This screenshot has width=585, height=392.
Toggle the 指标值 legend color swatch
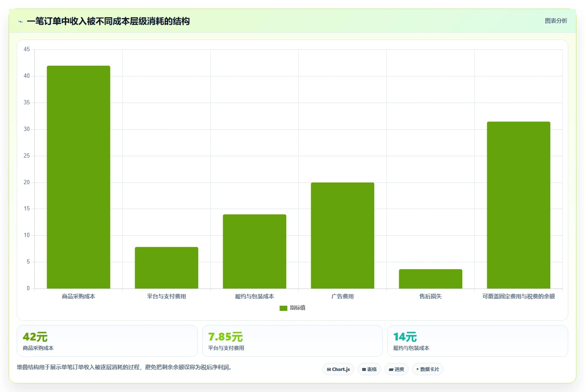[x=283, y=308]
